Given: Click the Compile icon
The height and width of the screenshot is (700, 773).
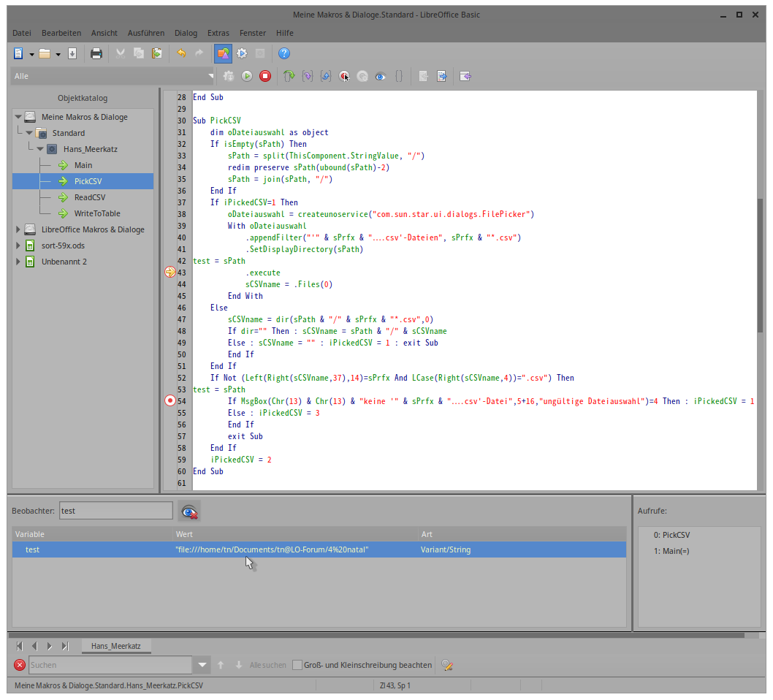Looking at the screenshot, I should (x=228, y=76).
